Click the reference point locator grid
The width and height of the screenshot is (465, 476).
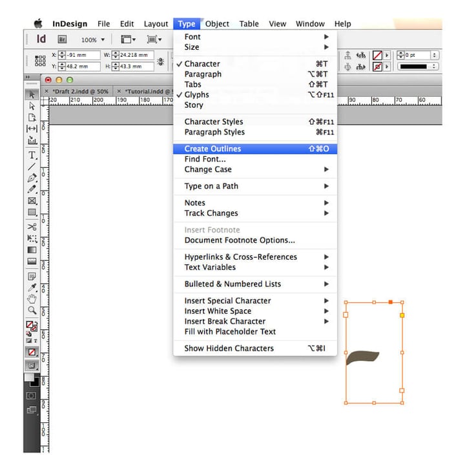pyautogui.click(x=40, y=61)
